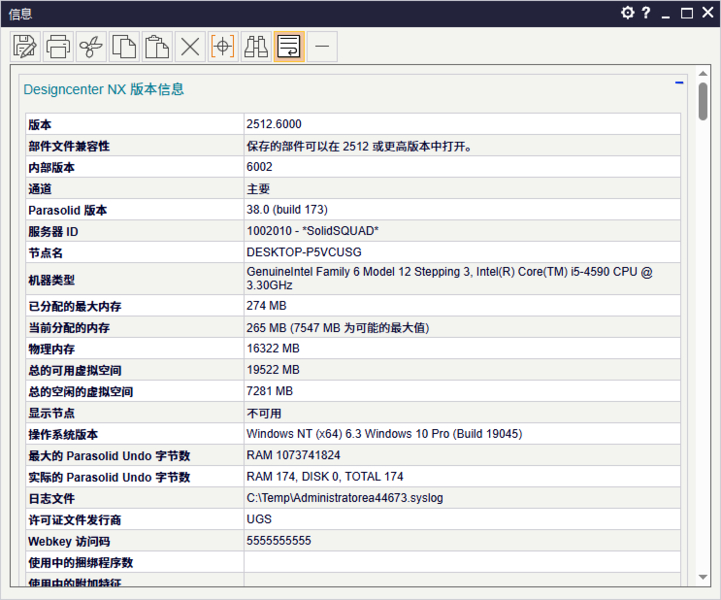
Task: Click the Save As icon in toolbar
Action: tap(25, 46)
